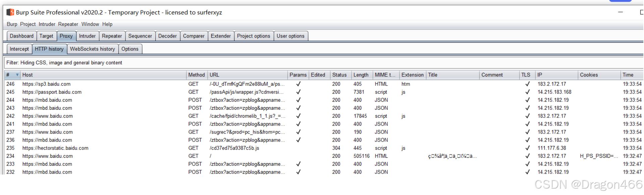Sort by the Params column header
This screenshot has width=644, height=195.
point(298,75)
